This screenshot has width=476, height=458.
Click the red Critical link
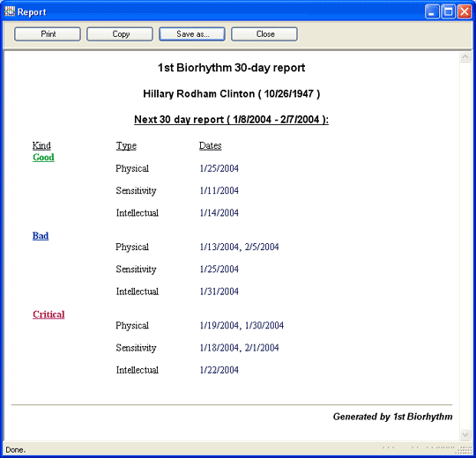(48, 314)
